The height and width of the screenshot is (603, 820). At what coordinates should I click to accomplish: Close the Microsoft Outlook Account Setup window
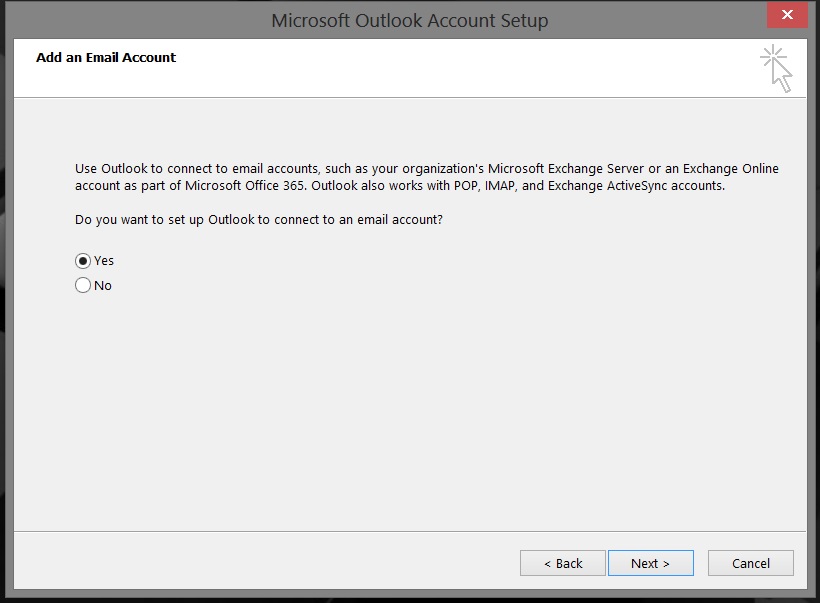787,15
